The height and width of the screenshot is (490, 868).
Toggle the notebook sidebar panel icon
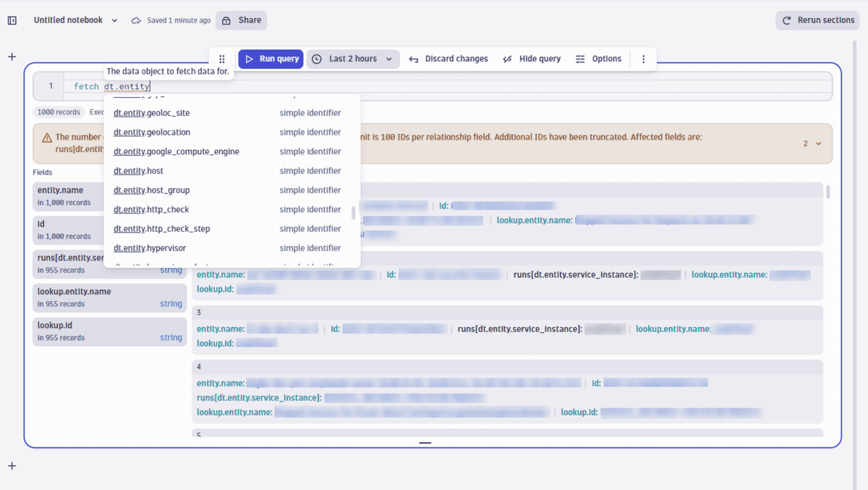[11, 20]
